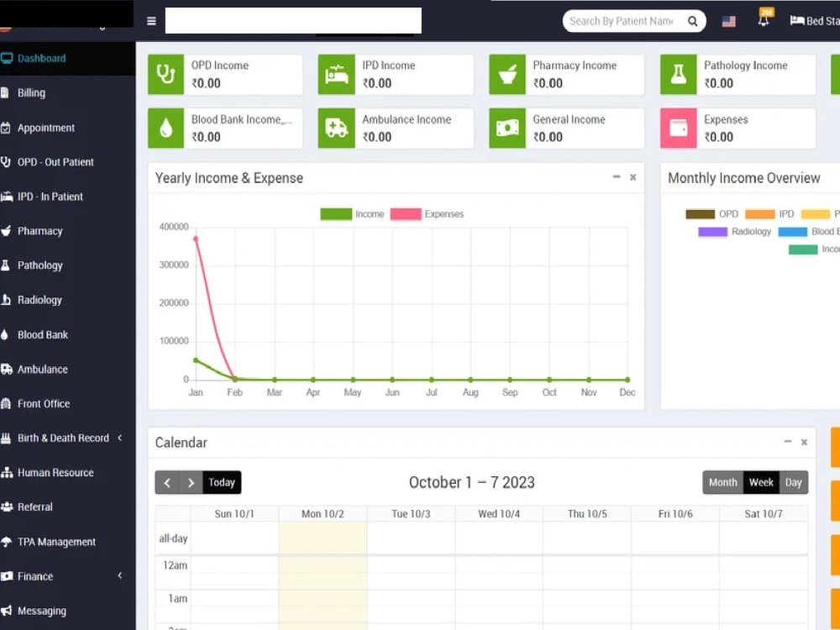Toggle Radiology legend swatch in monthly overview

click(x=712, y=232)
